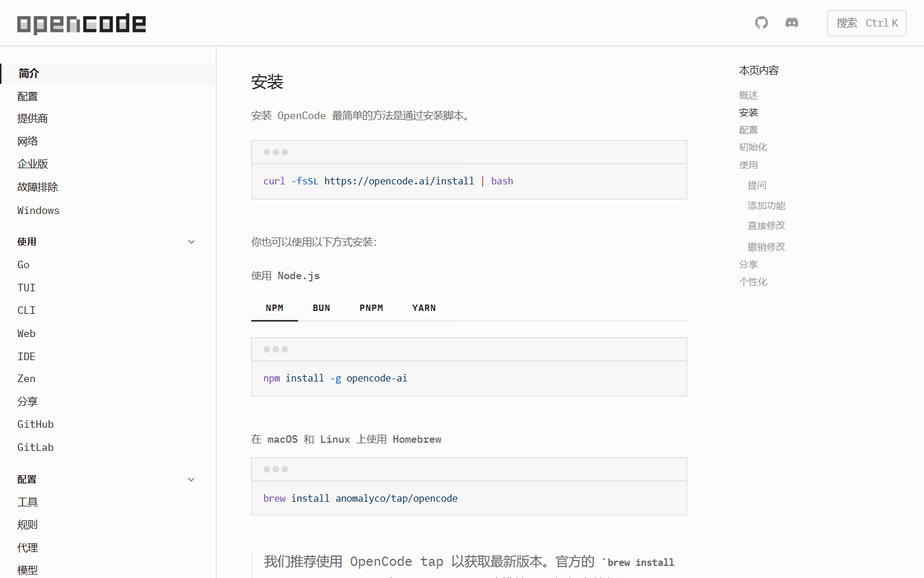Open 规则 sidebar page
Image resolution: width=924 pixels, height=578 pixels.
28,525
